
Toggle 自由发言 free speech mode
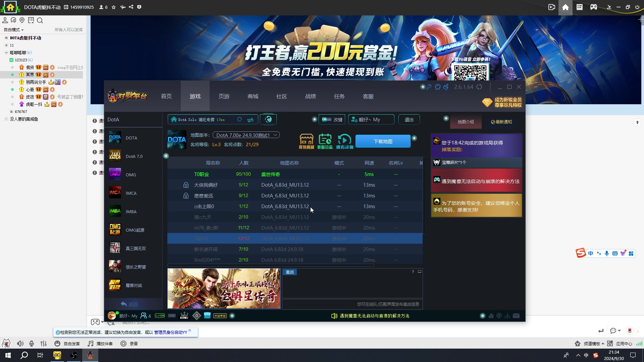click(67, 344)
